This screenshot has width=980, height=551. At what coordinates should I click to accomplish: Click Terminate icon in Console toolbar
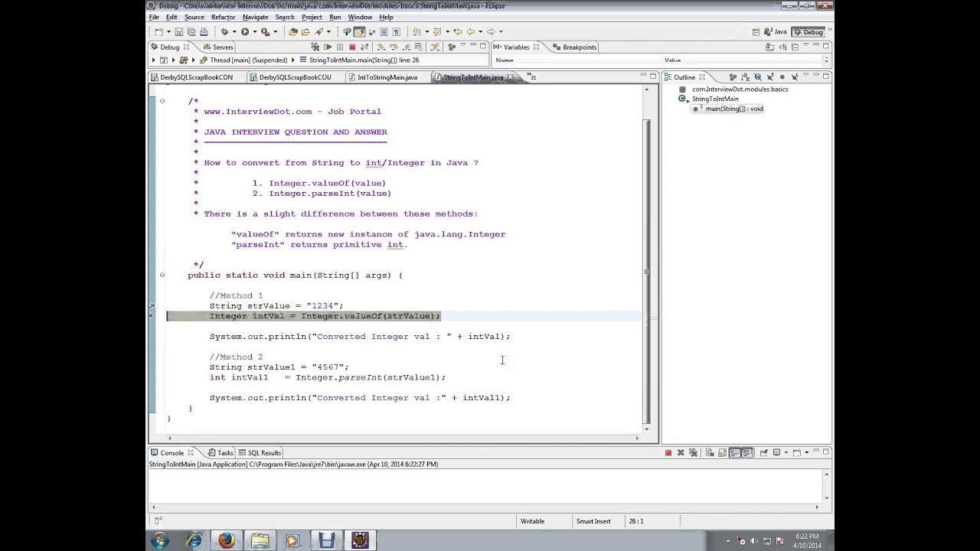click(668, 452)
